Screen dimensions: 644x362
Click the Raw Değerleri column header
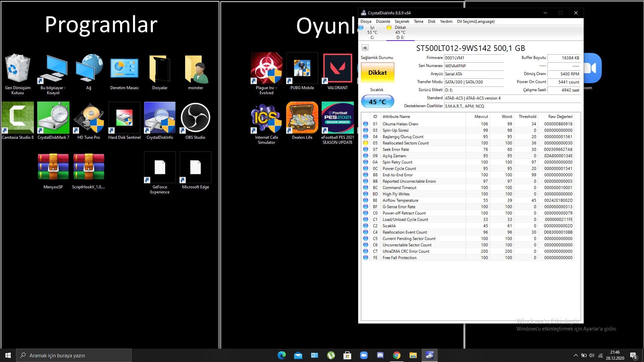point(560,117)
